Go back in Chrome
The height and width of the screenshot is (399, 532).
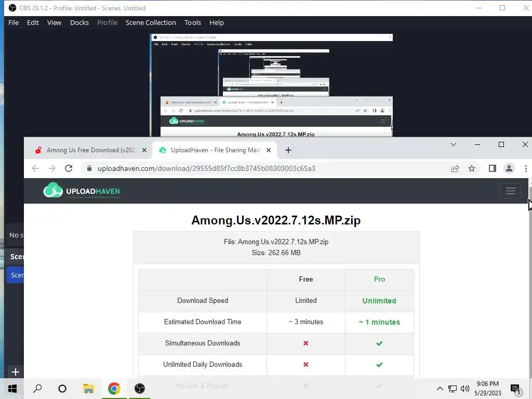click(x=35, y=168)
